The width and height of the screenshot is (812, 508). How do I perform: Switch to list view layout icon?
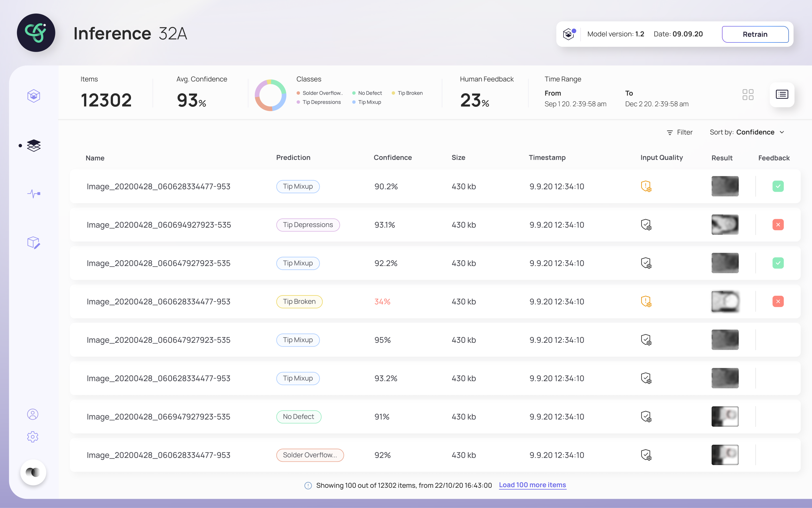tap(782, 94)
